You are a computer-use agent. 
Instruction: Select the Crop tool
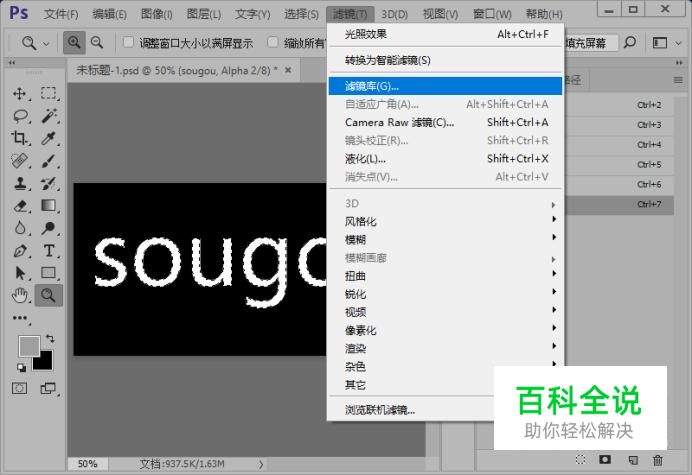tap(20, 139)
